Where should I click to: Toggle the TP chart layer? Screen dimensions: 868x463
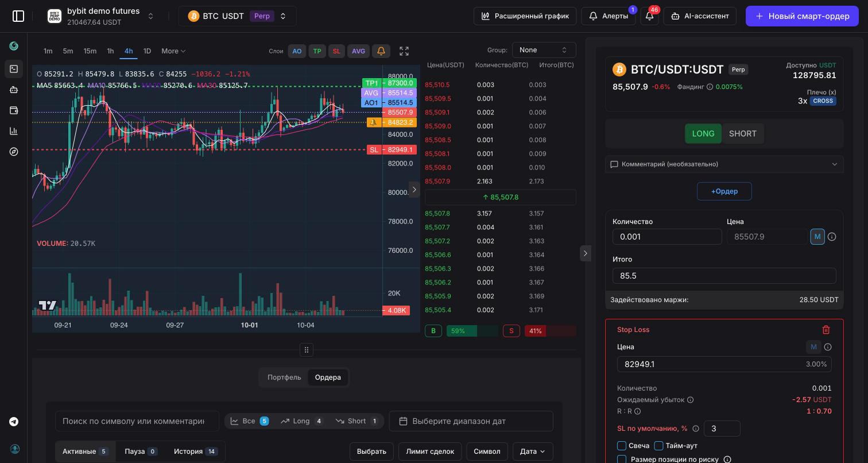coord(317,51)
